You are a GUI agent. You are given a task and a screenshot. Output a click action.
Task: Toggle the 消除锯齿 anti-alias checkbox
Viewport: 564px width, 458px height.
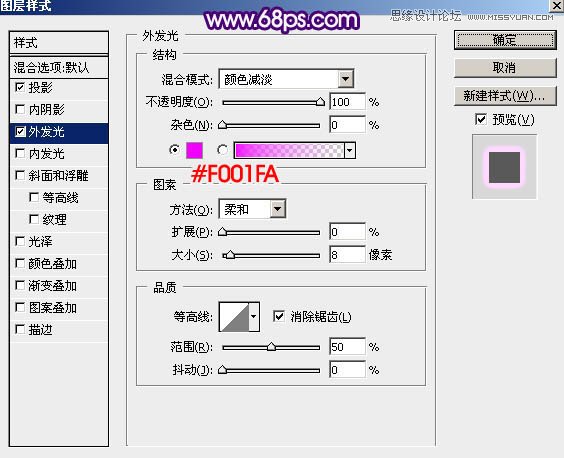(279, 317)
